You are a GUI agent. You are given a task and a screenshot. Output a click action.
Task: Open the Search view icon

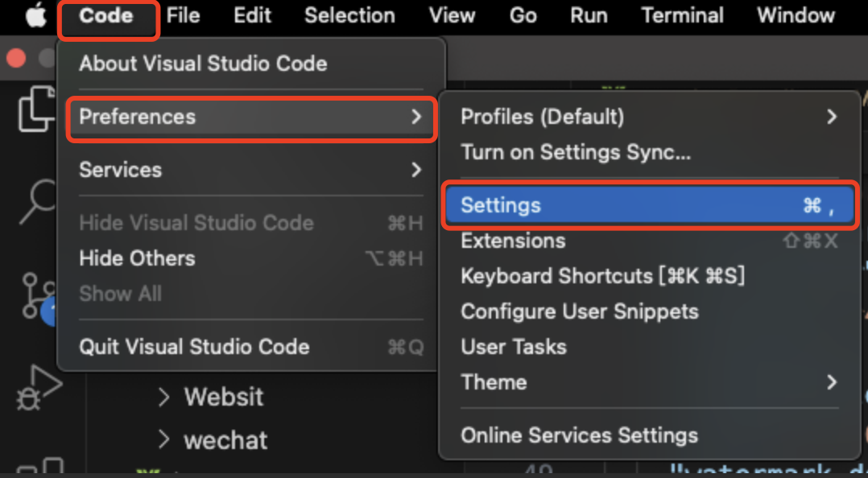click(38, 202)
